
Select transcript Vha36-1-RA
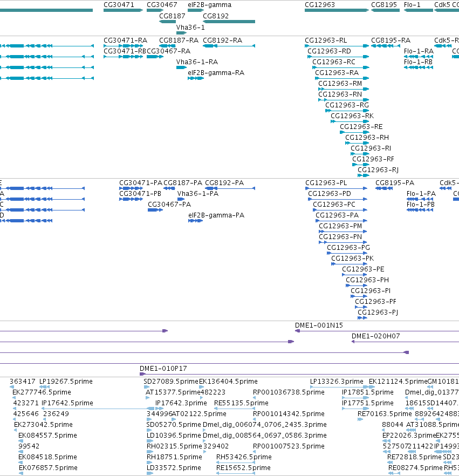coord(197,62)
